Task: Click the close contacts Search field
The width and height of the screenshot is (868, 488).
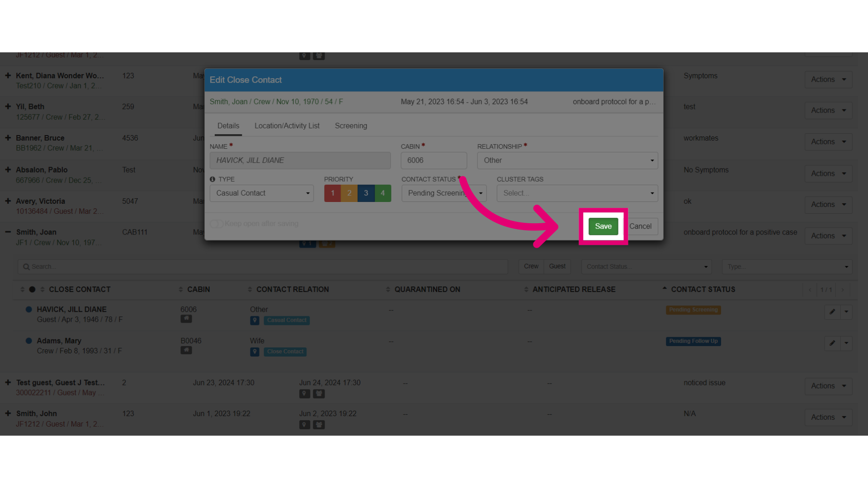Action: [263, 267]
